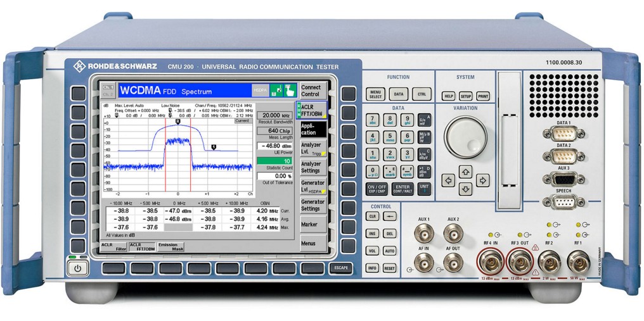
Task: Open Generator Lvl HSDPA softkey
Action: [313, 187]
